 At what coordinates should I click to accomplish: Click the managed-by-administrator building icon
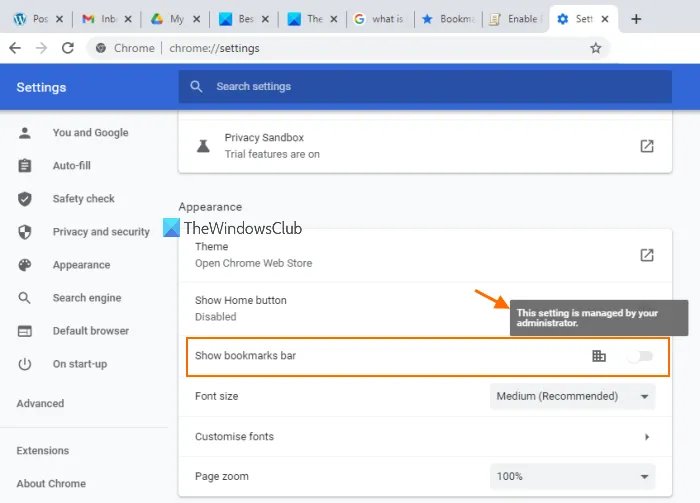coord(599,356)
